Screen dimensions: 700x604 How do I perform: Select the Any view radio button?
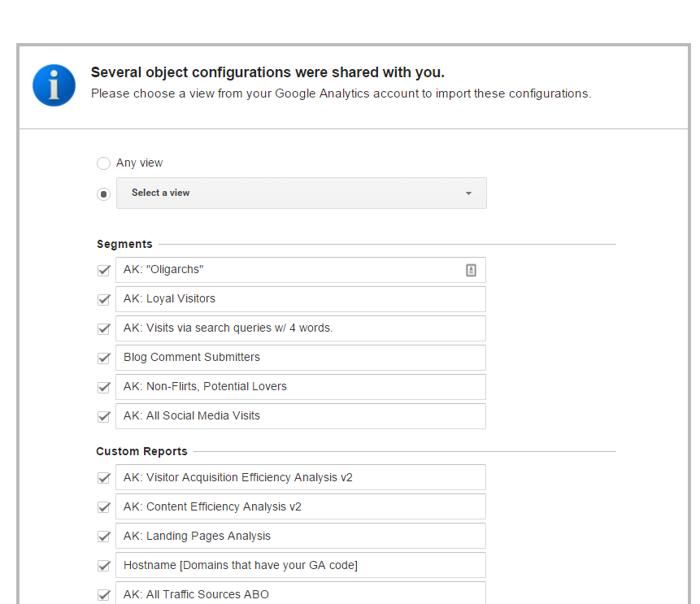pos(103,163)
